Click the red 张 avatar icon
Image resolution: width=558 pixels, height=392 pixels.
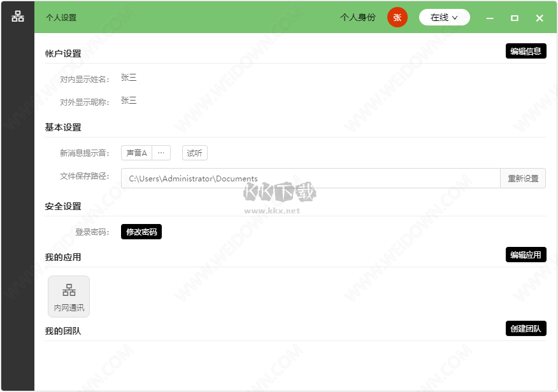tap(397, 17)
